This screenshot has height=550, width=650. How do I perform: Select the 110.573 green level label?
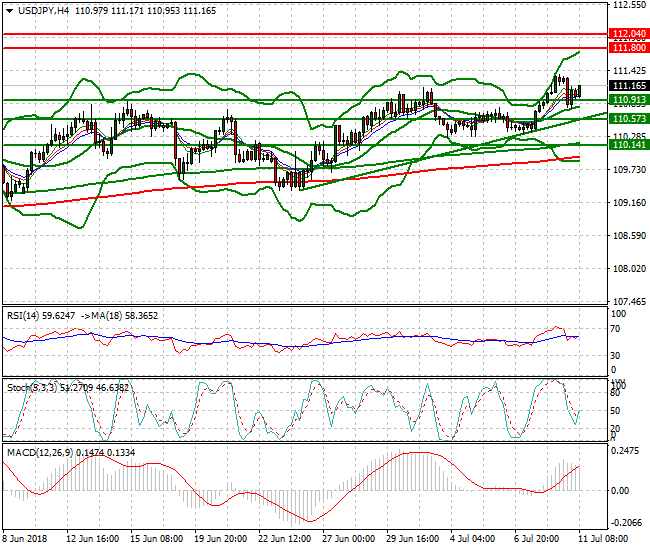[x=628, y=119]
